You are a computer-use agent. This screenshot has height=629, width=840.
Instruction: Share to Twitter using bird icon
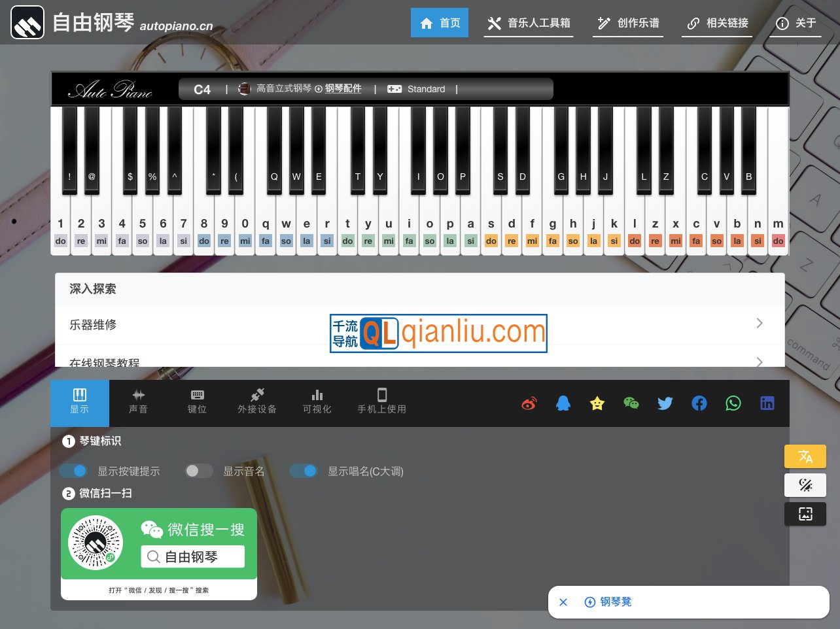pos(665,403)
